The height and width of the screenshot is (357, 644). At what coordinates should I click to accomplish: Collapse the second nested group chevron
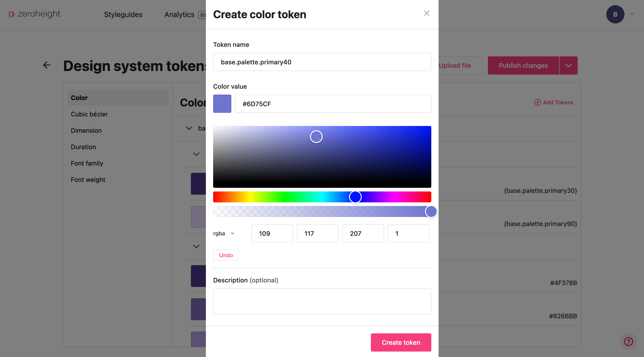pyautogui.click(x=197, y=154)
